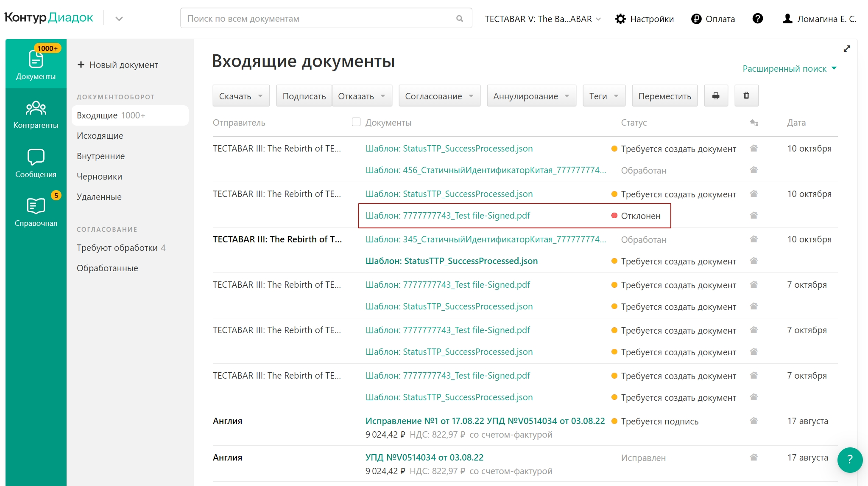Open the Справочная sidebar section
The width and height of the screenshot is (868, 486).
pos(36,212)
